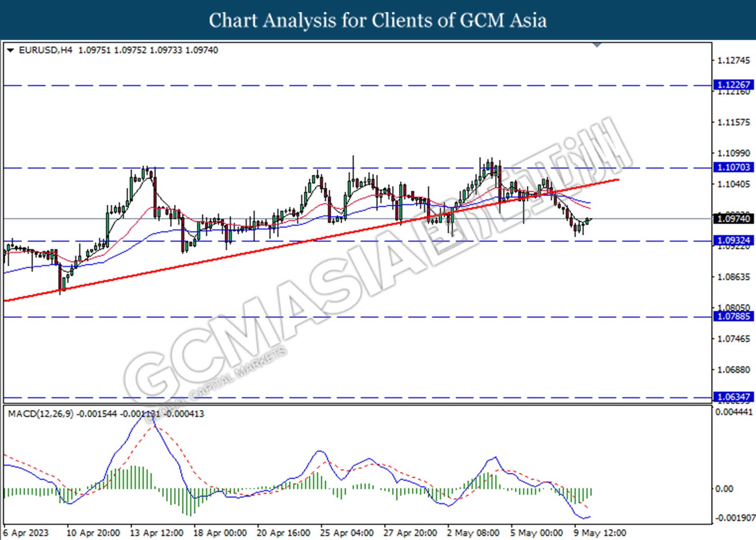The height and width of the screenshot is (540, 756).
Task: Click the 1.07465 price scale value
Action: pos(733,339)
